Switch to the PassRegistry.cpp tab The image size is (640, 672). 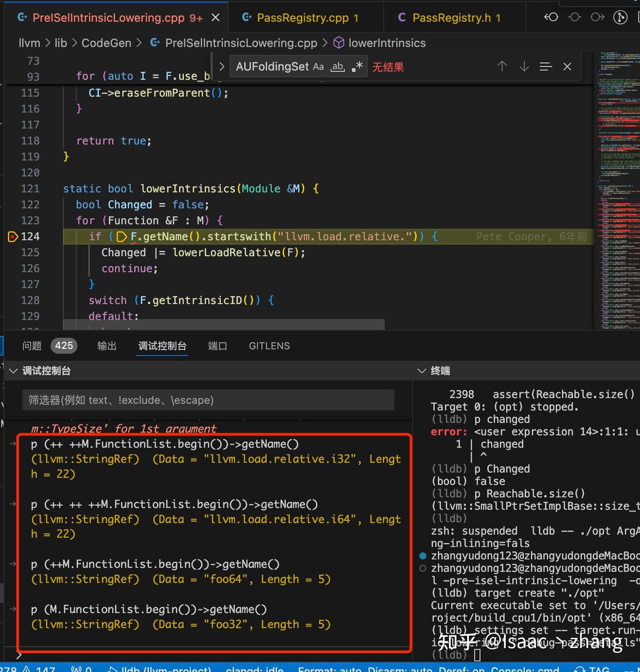[x=304, y=17]
